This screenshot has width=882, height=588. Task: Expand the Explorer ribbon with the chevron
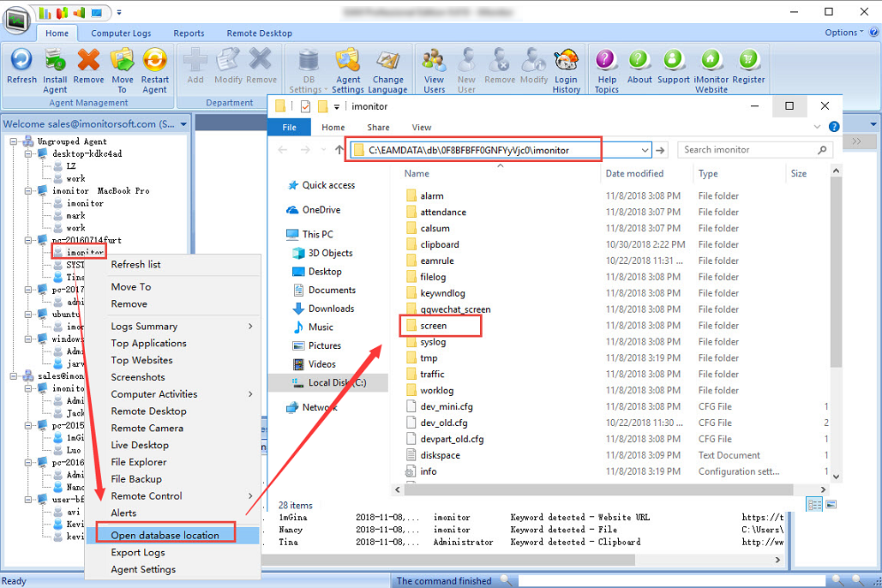(x=818, y=127)
